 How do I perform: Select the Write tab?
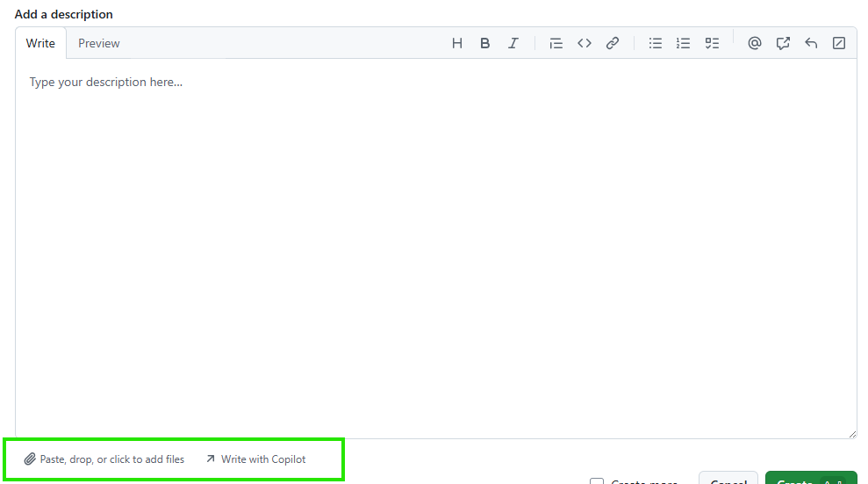click(40, 43)
